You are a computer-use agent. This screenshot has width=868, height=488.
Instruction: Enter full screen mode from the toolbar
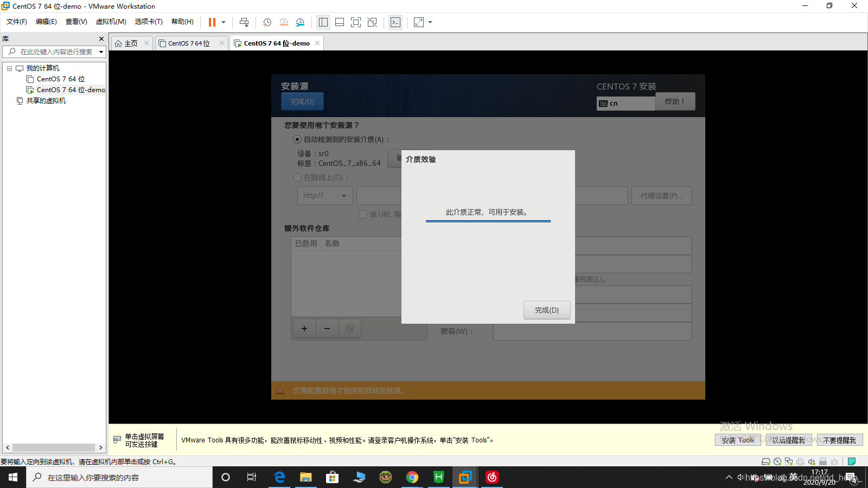click(356, 22)
